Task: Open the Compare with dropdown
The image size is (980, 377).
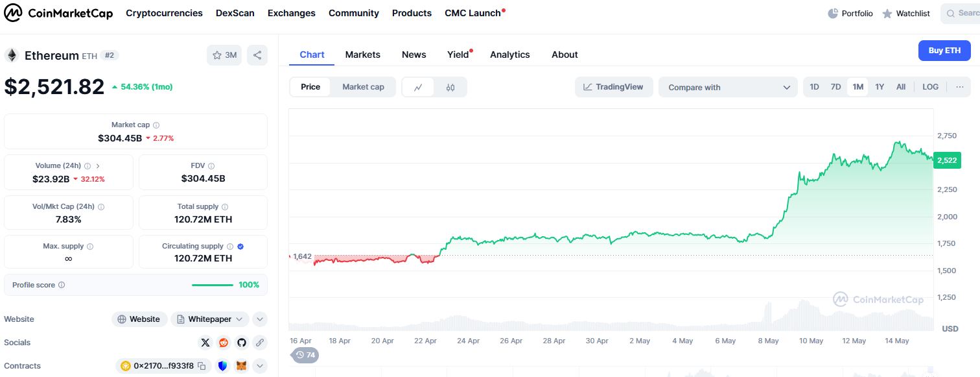Action: tap(729, 87)
